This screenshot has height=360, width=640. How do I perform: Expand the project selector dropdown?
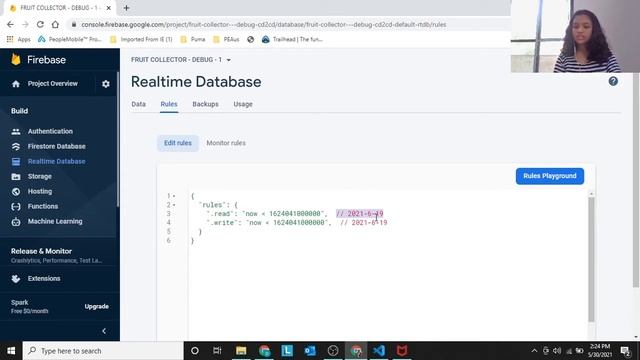[229, 60]
